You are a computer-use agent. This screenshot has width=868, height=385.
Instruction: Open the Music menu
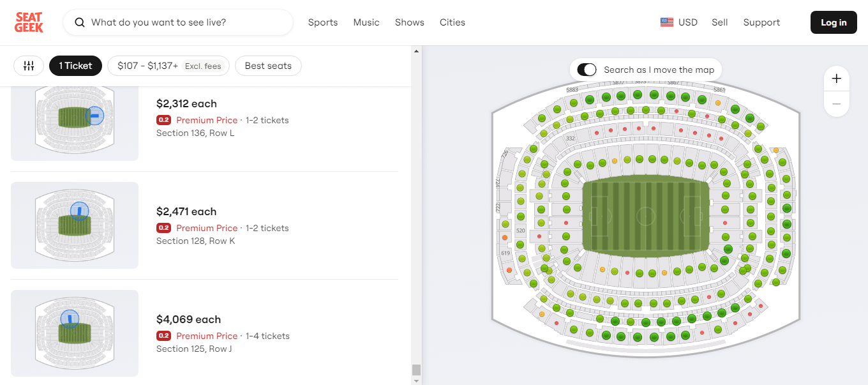click(366, 22)
